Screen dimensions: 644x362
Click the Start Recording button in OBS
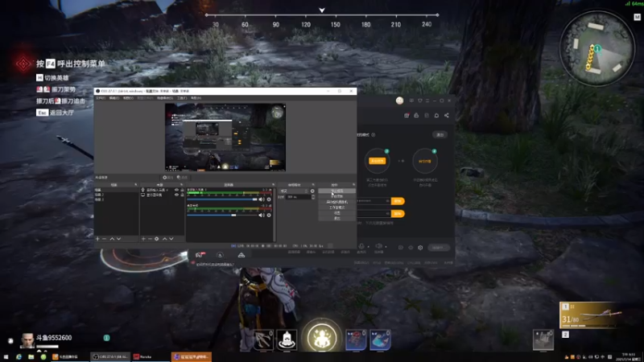336,196
